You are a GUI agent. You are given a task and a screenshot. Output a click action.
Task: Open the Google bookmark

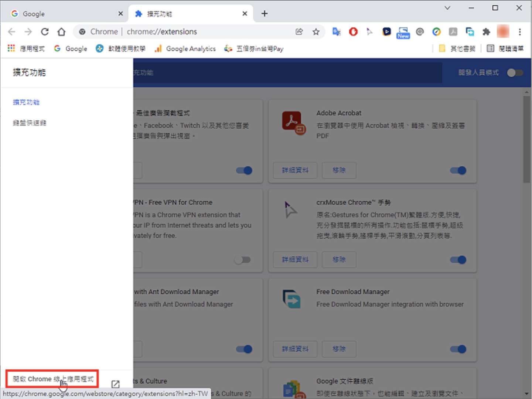click(x=71, y=48)
